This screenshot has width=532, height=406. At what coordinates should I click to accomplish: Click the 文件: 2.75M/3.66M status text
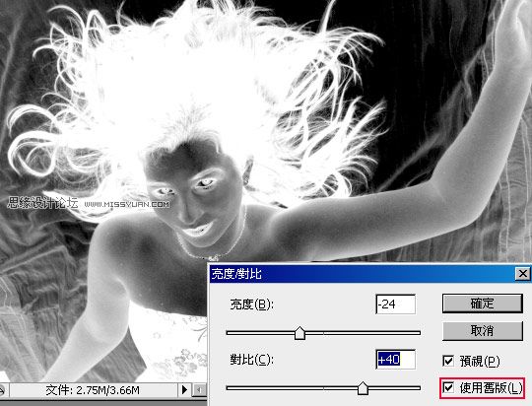point(93,390)
